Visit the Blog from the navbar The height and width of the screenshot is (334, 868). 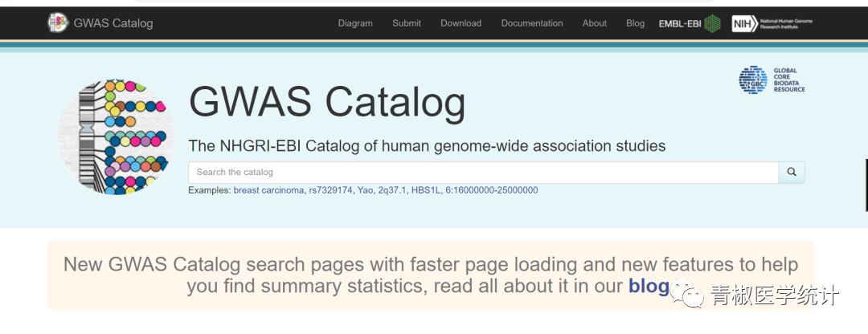click(x=636, y=23)
